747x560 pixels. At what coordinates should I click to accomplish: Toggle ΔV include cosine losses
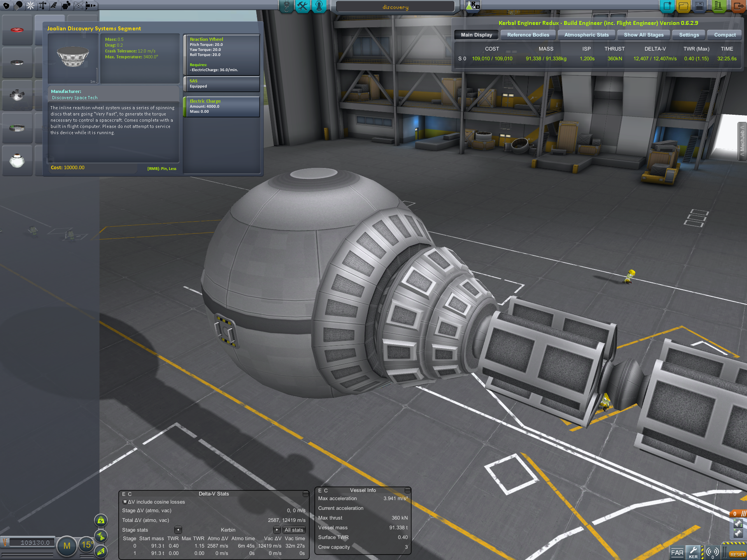point(125,502)
